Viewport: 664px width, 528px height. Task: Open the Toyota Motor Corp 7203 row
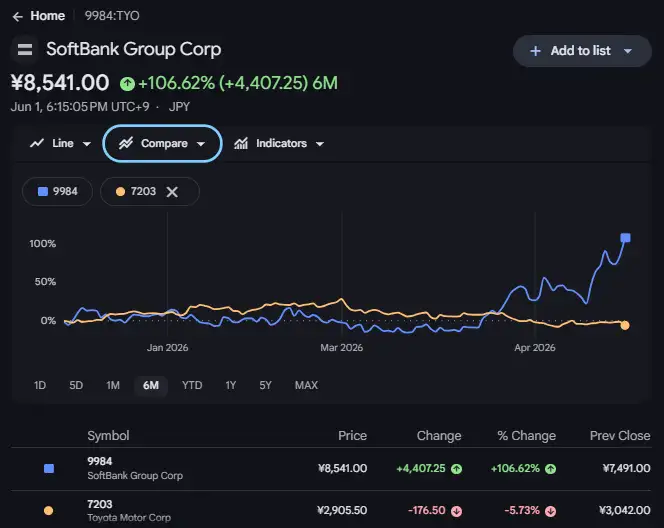point(331,511)
